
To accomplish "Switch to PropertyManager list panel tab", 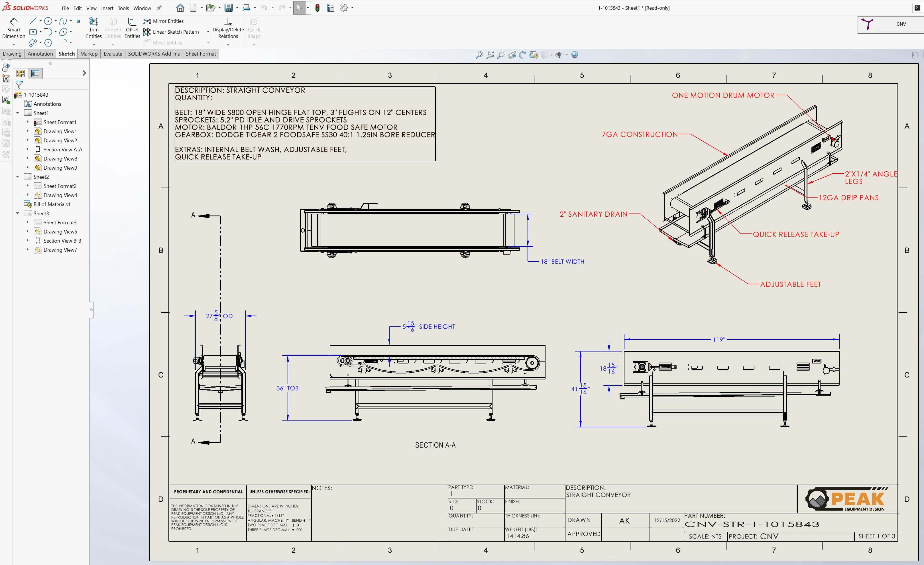I will [x=36, y=74].
